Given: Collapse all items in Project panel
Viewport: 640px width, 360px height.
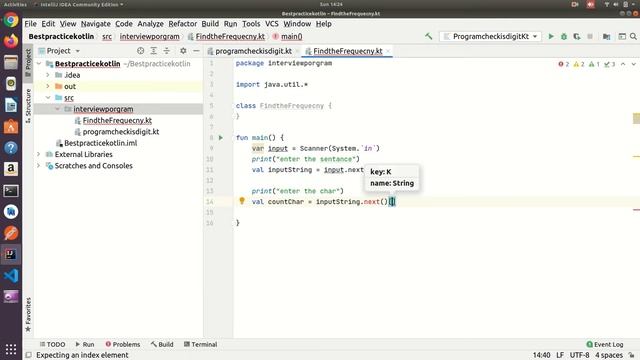Looking at the screenshot, I should [x=167, y=51].
